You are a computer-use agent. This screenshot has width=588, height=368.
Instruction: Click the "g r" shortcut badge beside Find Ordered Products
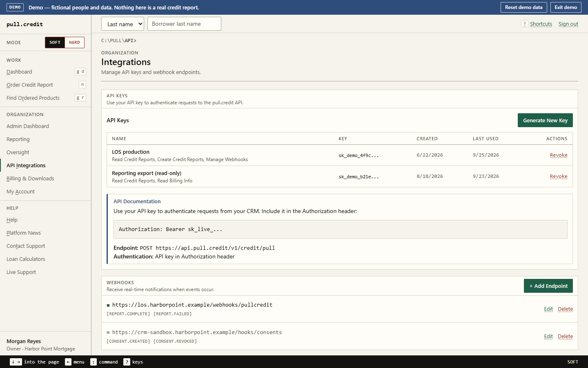click(80, 98)
